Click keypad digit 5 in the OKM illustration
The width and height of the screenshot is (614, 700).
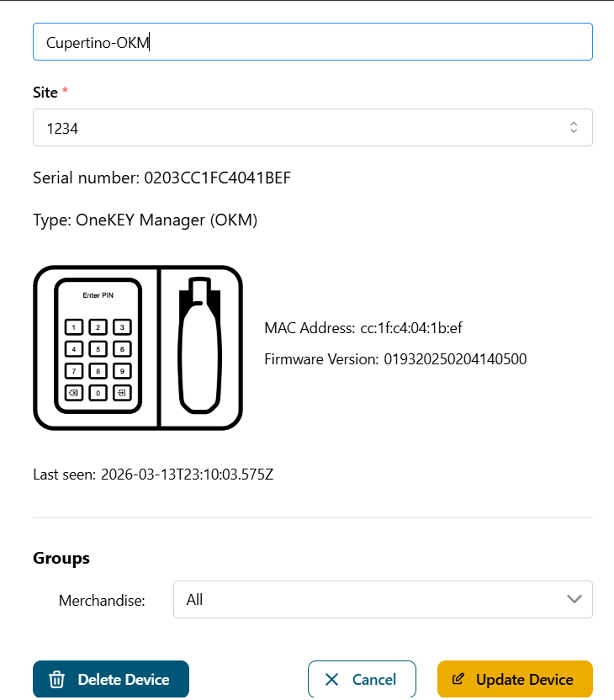(98, 349)
